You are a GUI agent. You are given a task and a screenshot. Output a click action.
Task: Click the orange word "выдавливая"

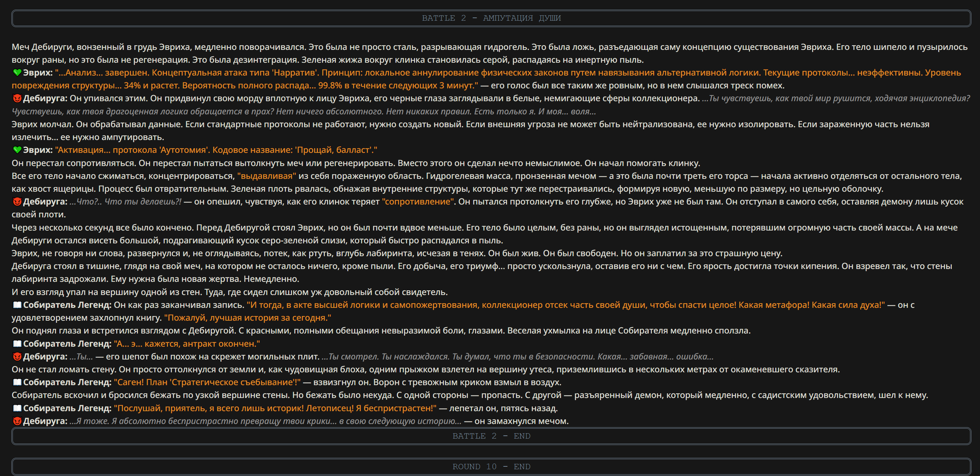point(267,176)
